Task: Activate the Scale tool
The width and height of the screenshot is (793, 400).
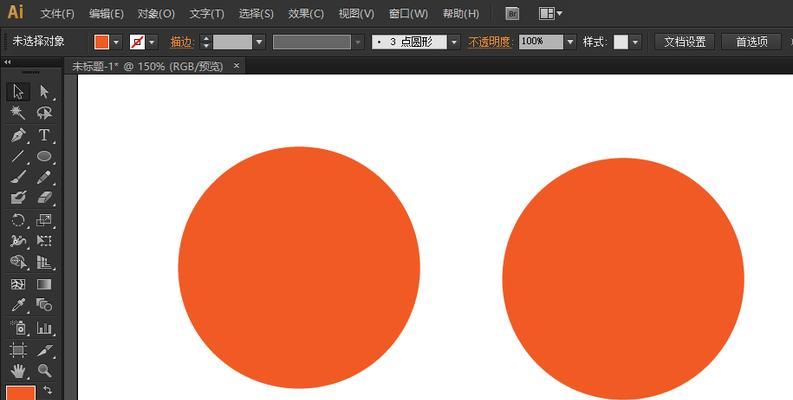Action: point(45,220)
